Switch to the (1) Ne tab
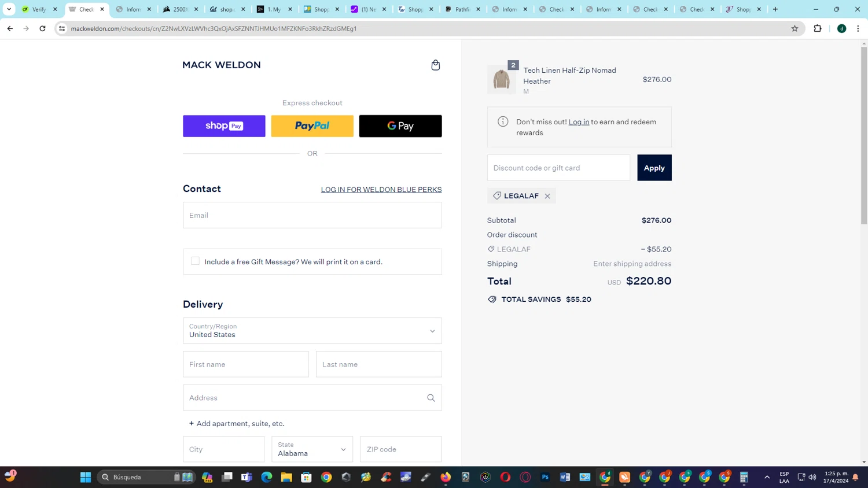This screenshot has height=488, width=868. (x=369, y=9)
